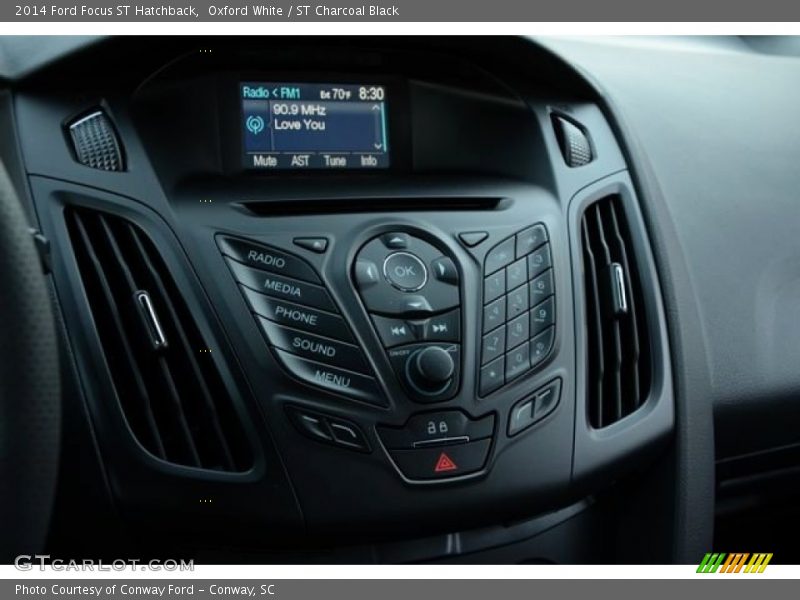Select Mute on the display
The image size is (800, 600).
(265, 161)
